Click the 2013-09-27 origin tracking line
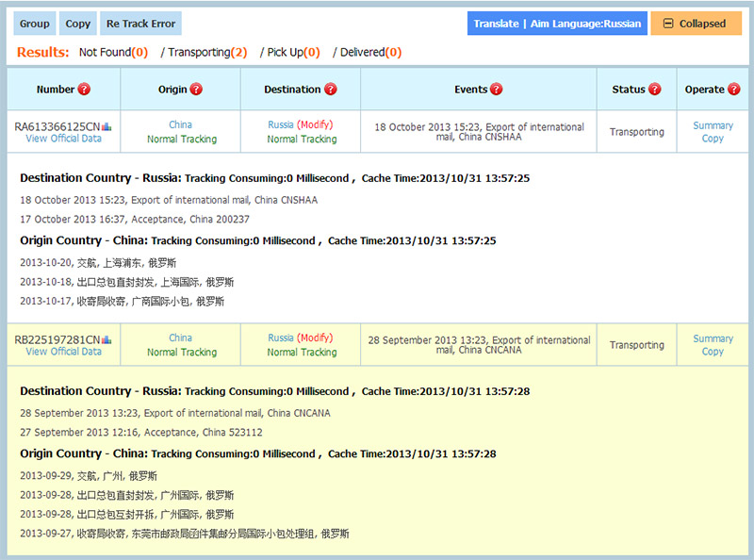Screen dimensions: 754x560 tap(185, 534)
